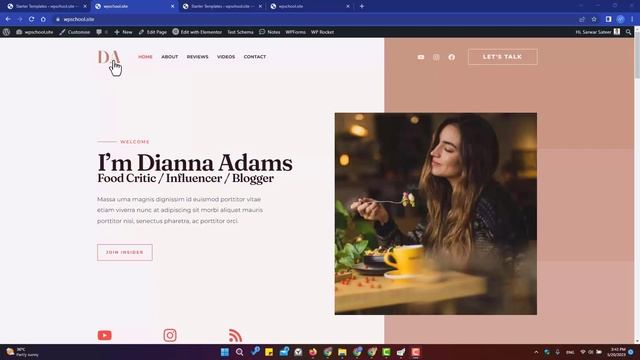
Task: Open the Facebook icon in the header
Action: point(451,57)
